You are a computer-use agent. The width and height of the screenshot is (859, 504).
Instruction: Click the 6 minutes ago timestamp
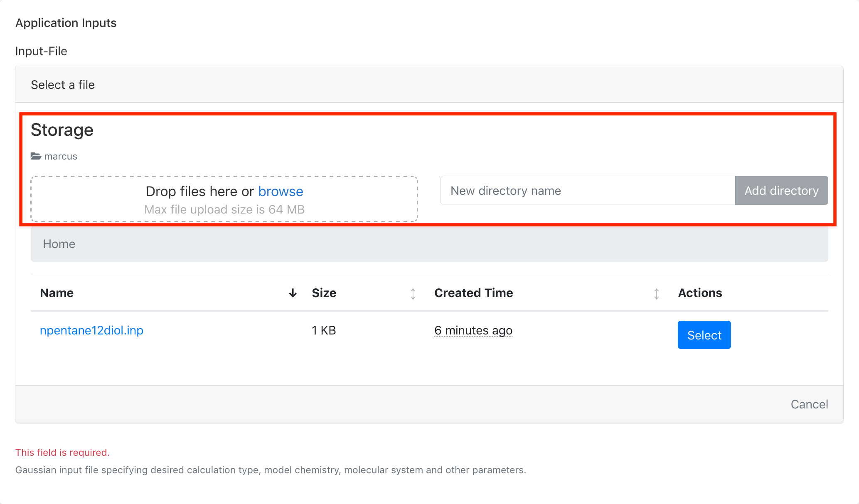473,330
